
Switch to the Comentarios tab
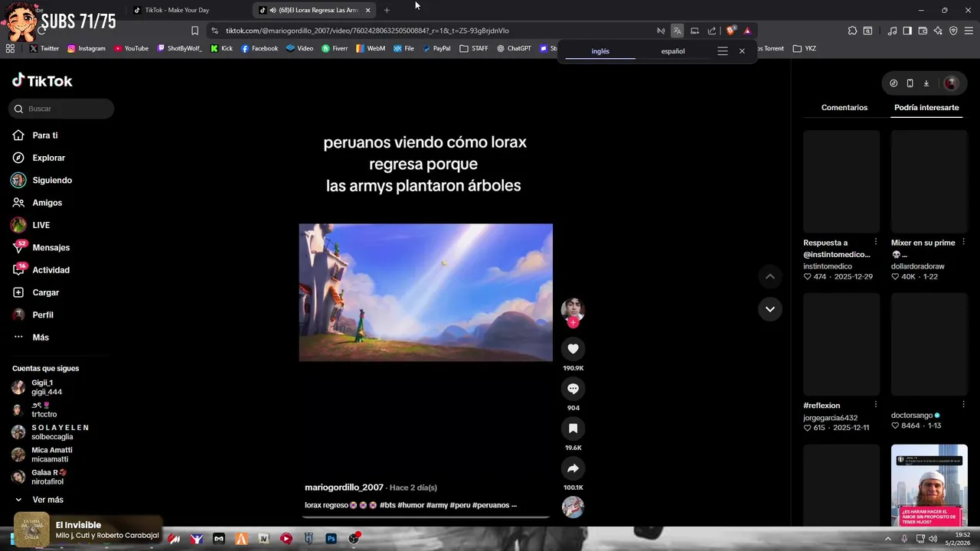point(844,108)
